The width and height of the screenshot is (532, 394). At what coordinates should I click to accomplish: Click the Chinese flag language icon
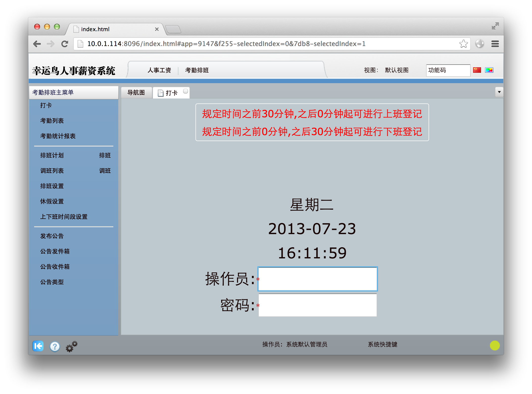[477, 70]
